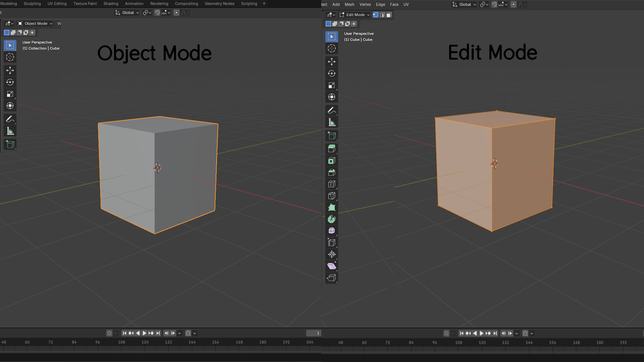Click frame 120 on the timeline ruler
The height and width of the screenshot is (362, 644).
coord(145,342)
